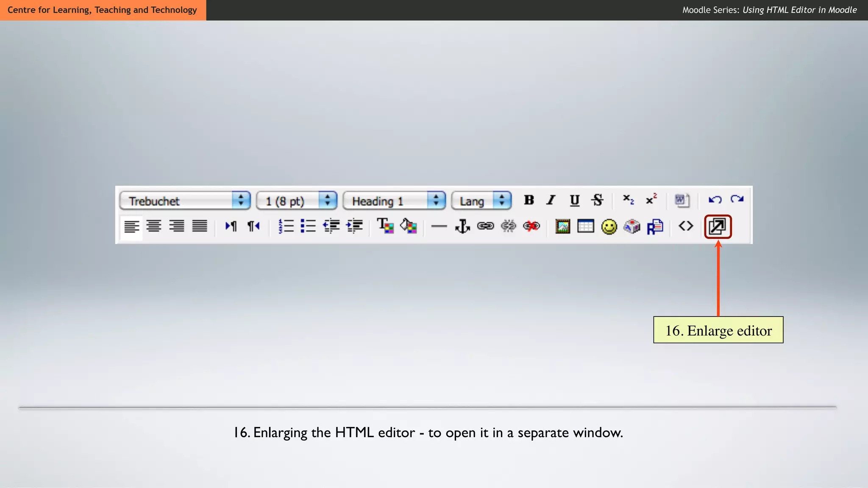Click the Insert Image icon

pyautogui.click(x=562, y=227)
